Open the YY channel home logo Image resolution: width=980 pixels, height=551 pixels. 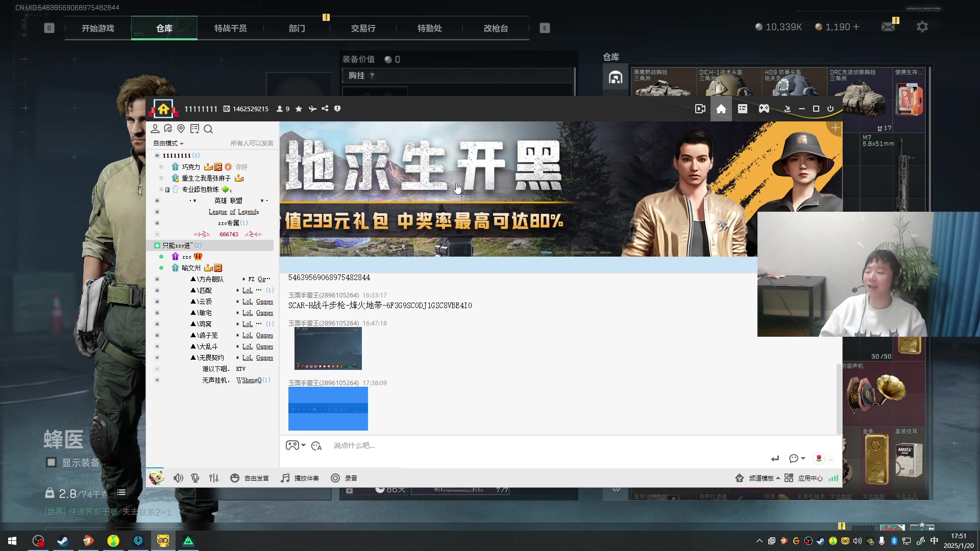(x=163, y=109)
